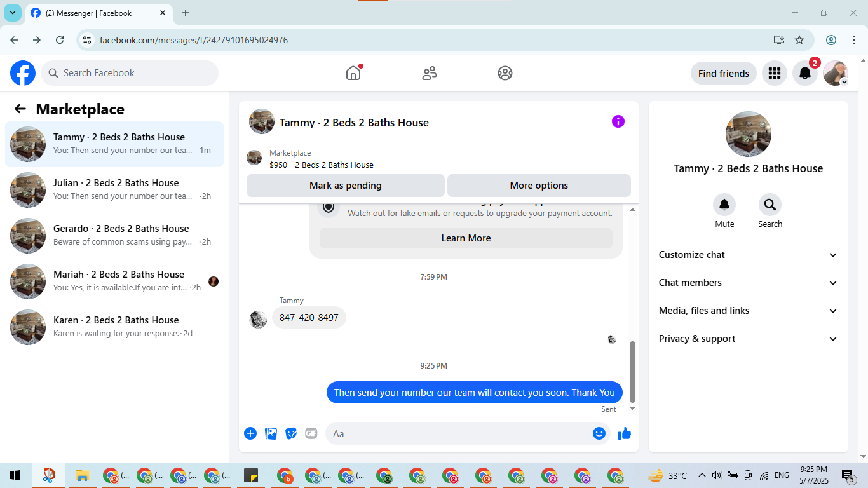Open Windows notification center icon
This screenshot has width=868, height=488.
tap(848, 475)
